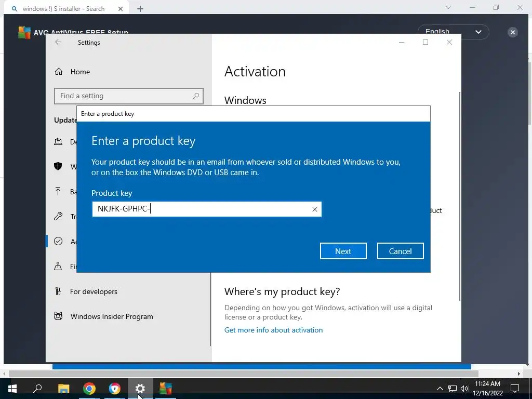Click the Where's my product key? heading
The image size is (532, 399).
282,291
